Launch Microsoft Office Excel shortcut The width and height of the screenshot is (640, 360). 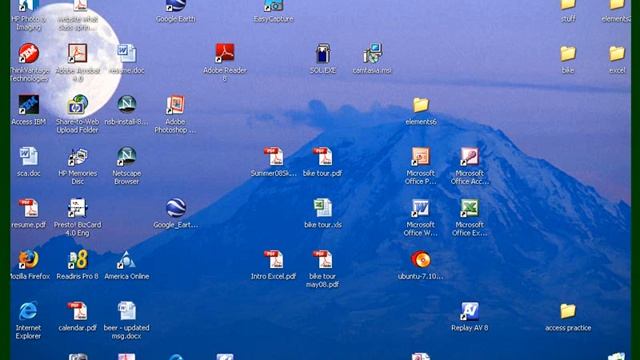[x=469, y=207]
